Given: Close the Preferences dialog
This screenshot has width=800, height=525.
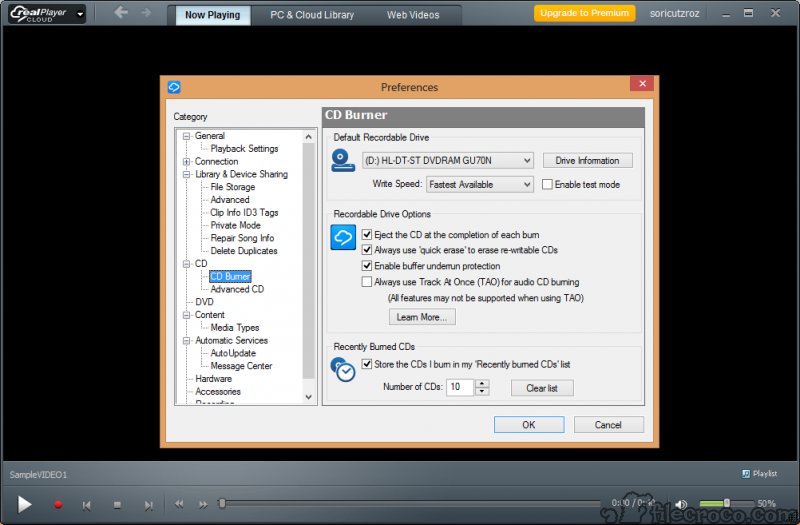Looking at the screenshot, I should 642,83.
